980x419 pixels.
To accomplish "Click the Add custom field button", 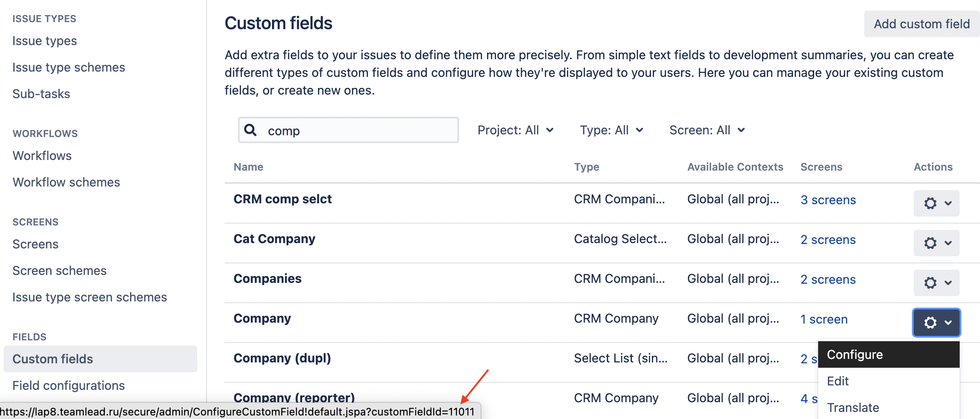I will tap(922, 24).
